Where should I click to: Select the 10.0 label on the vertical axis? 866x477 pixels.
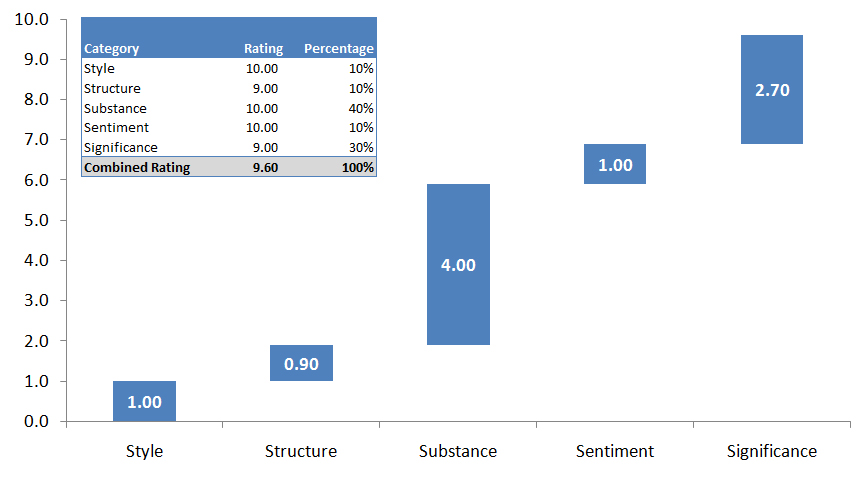[x=34, y=19]
